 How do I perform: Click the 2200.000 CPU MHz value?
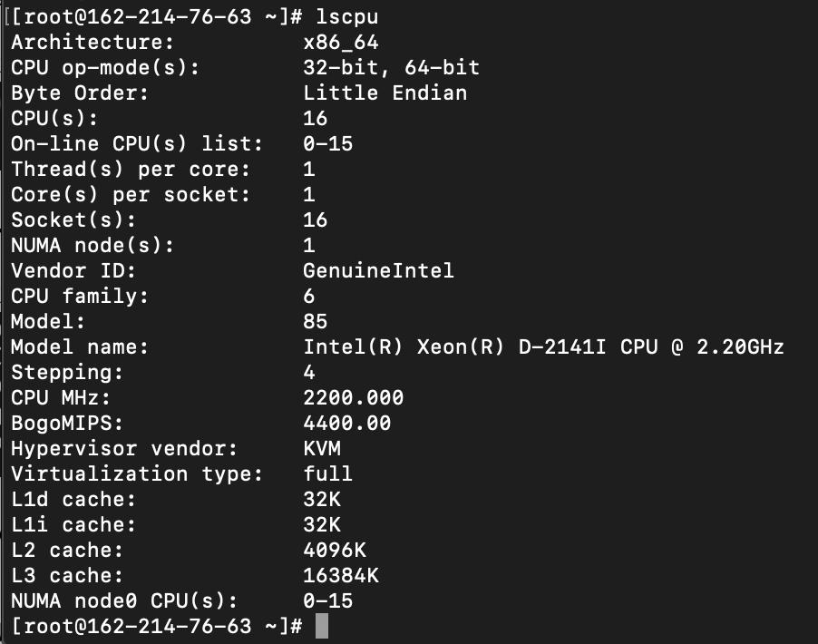353,397
